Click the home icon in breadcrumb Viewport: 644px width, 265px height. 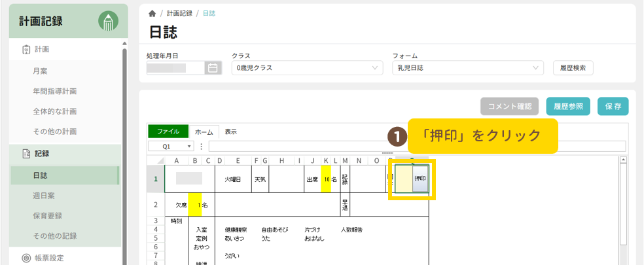[x=152, y=13]
